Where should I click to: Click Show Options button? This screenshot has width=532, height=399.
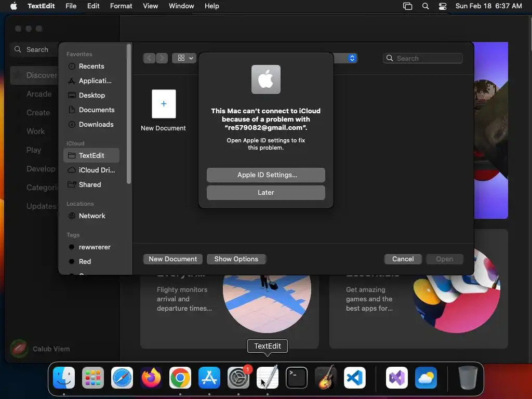tap(236, 259)
